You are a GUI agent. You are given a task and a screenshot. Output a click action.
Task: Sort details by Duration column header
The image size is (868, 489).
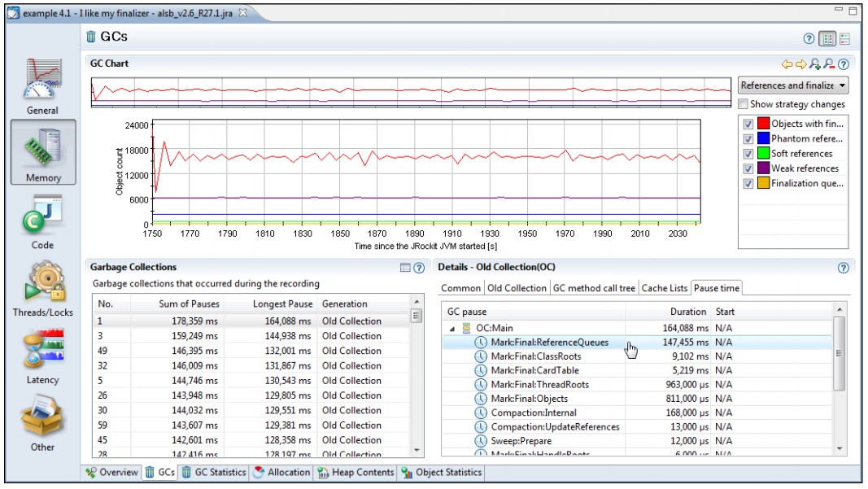point(668,312)
